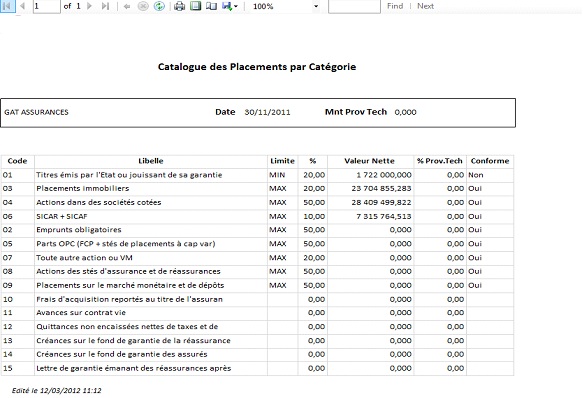Toggle print layout view

click(196, 6)
